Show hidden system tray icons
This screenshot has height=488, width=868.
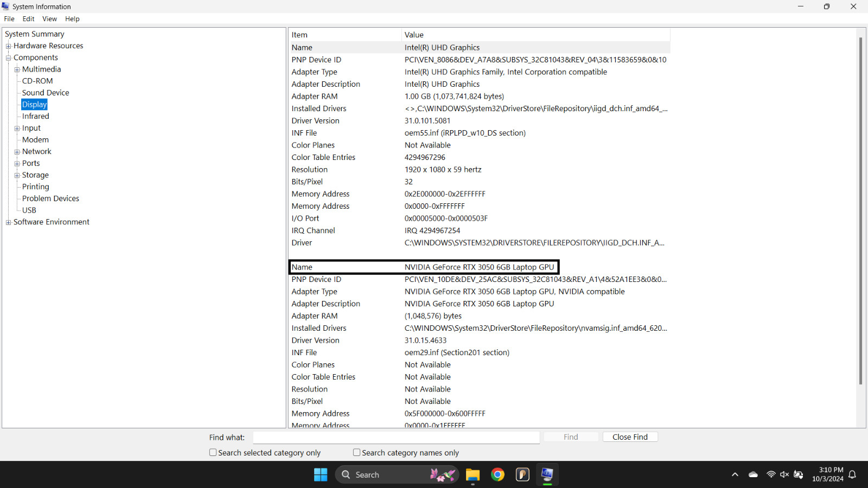pos(735,474)
